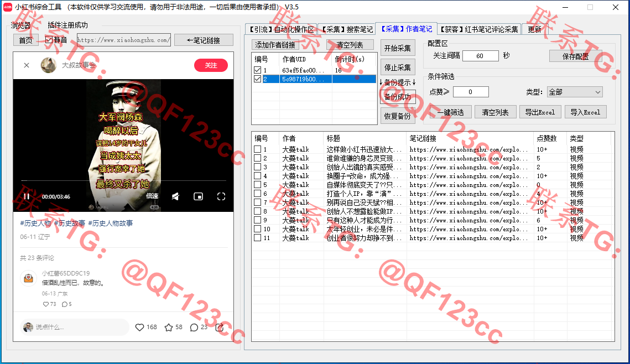Open hashtag #历史人物故事

(111, 223)
